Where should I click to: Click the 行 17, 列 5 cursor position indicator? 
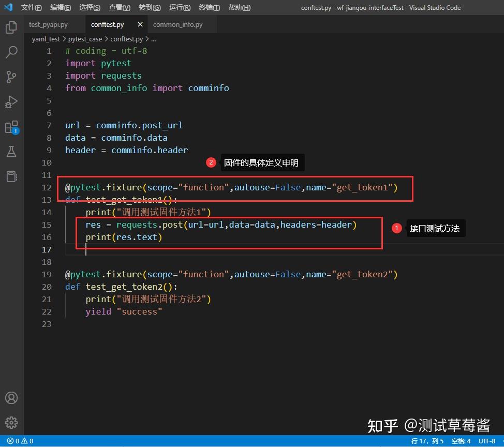tap(427, 441)
